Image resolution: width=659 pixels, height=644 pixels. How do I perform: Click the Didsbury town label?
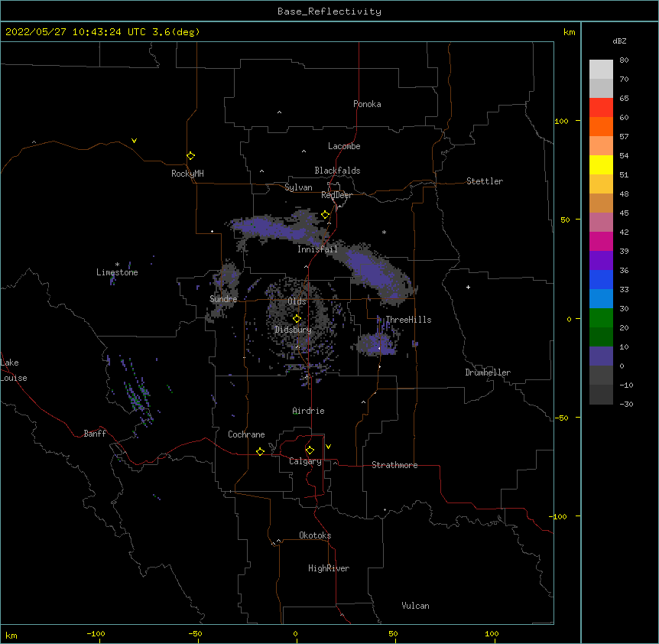tap(294, 330)
